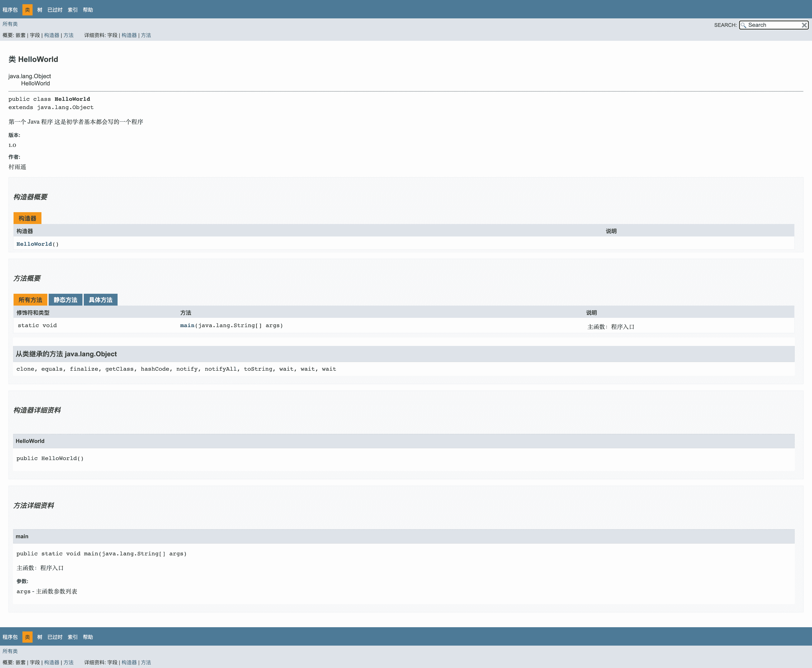
Task: Open 已过时 in top navigation bar
Action: click(x=55, y=10)
